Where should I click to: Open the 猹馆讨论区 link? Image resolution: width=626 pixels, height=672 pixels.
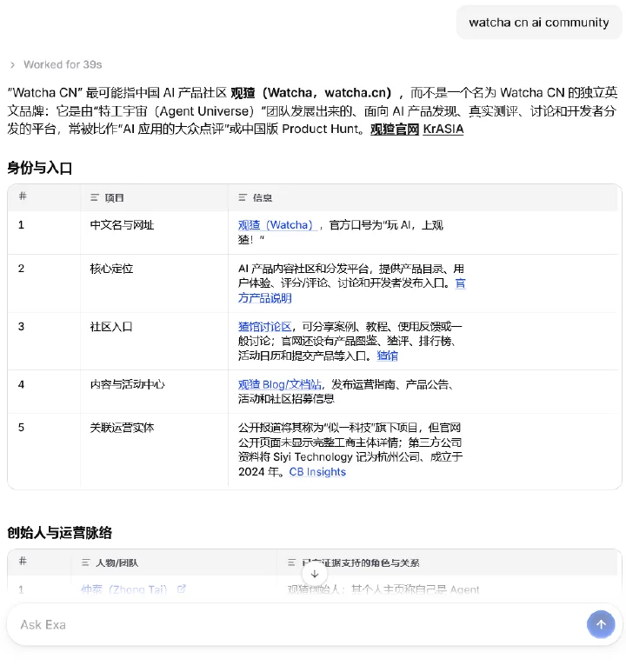264,327
